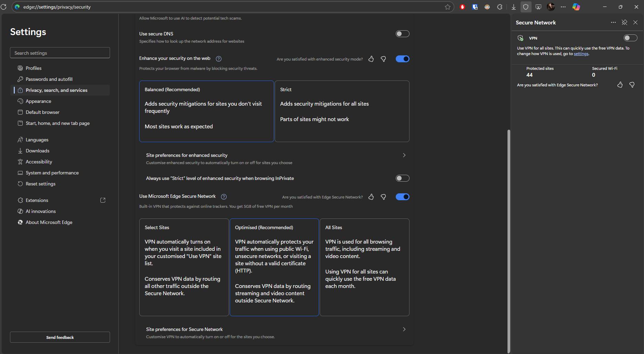This screenshot has width=644, height=354.
Task: Open the screenshot scissors tool icon
Action: [538, 7]
